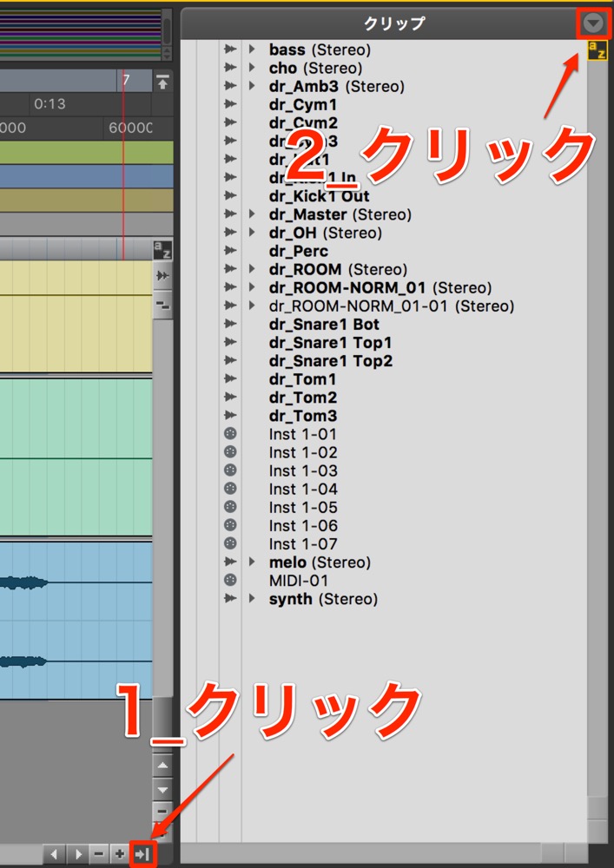The width and height of the screenshot is (614, 868).
Task: Select the dr_ROOM-NORM_01-01 (Stereo) clip name
Action: [x=392, y=306]
